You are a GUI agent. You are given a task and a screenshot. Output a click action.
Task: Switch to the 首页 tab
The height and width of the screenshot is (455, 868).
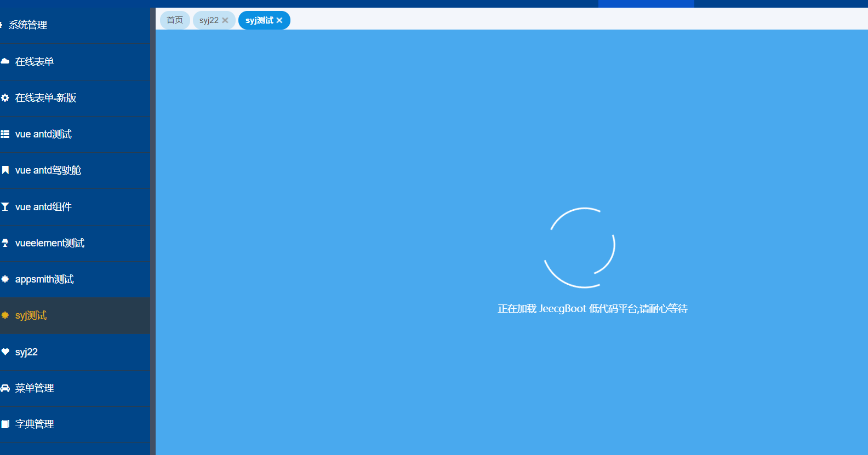pyautogui.click(x=175, y=20)
